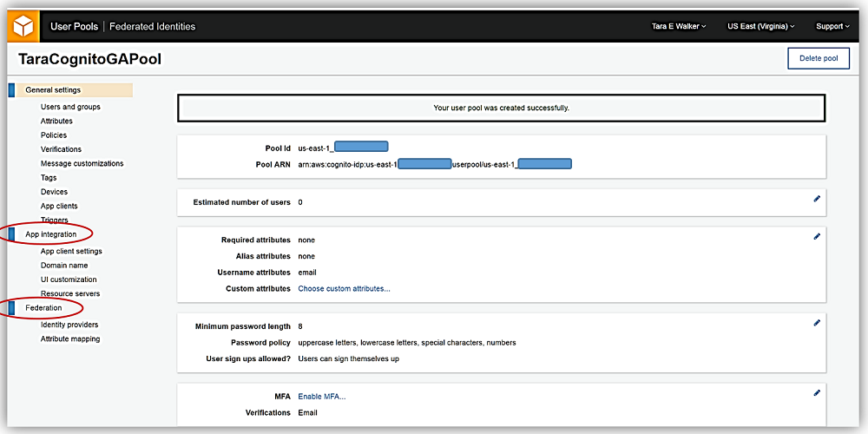Click edit pencil for Estimated number of users
This screenshot has height=434, width=868.
pos(816,199)
